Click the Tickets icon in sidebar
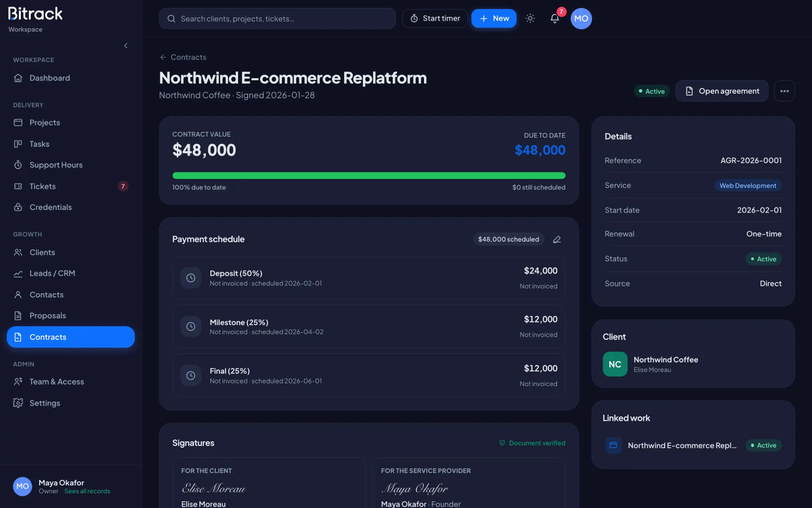 click(x=18, y=186)
